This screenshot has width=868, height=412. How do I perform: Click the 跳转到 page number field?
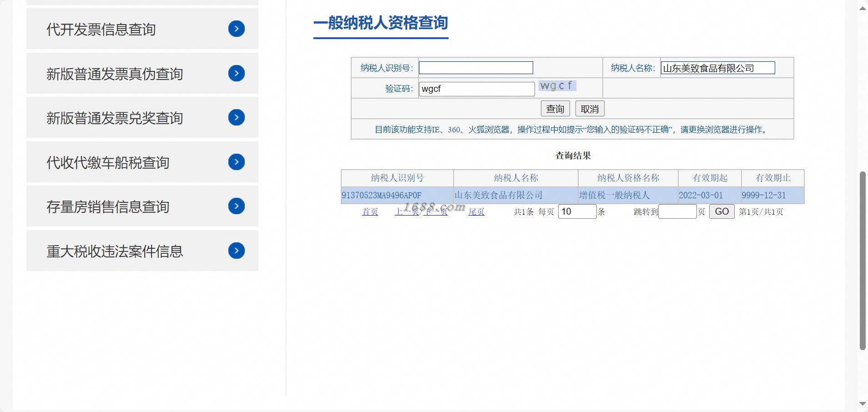pos(677,211)
